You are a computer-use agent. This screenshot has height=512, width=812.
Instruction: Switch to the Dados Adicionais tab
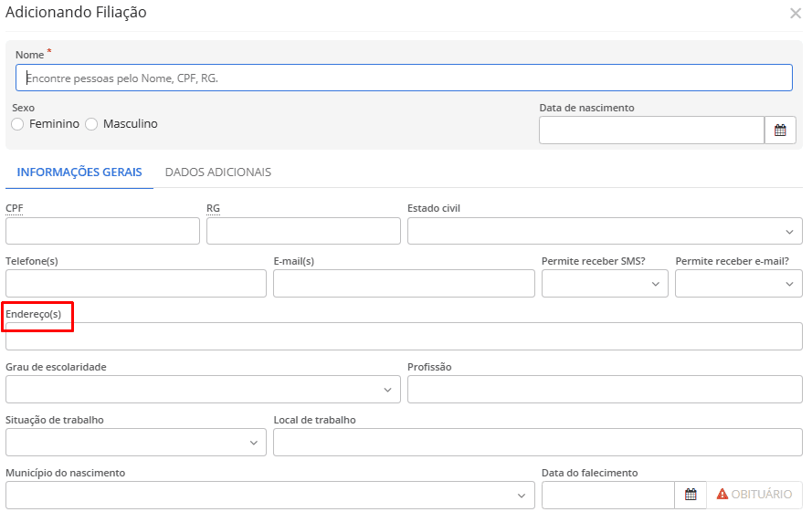coord(217,172)
